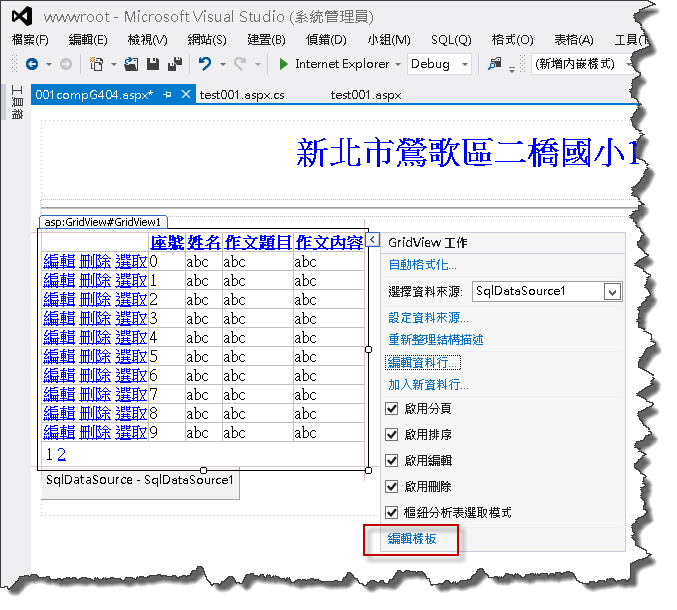
Task: Open the 網站(S) Website menu
Action: (207, 40)
